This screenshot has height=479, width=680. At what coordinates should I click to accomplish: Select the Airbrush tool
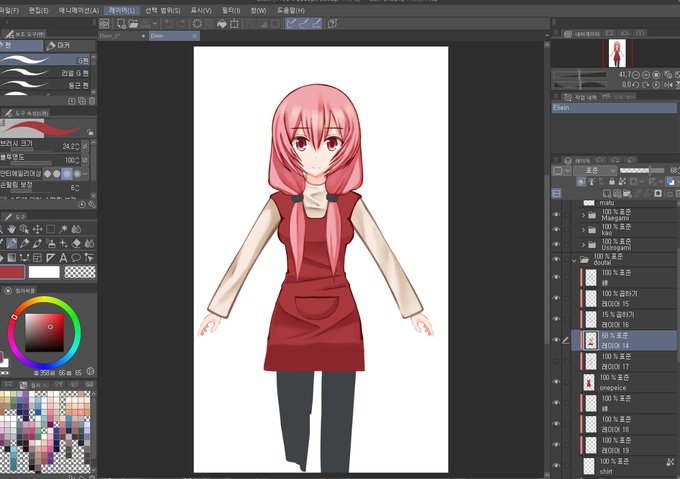[x=51, y=244]
